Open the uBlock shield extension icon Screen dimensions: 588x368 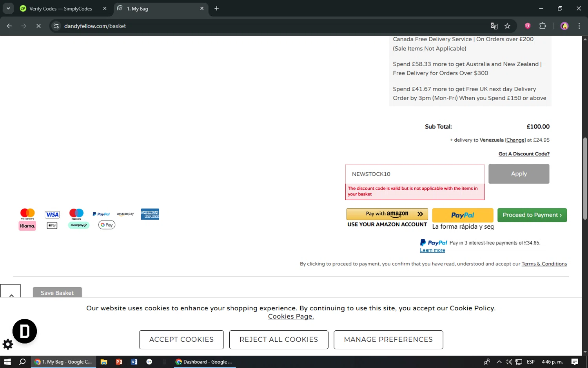[x=528, y=26]
